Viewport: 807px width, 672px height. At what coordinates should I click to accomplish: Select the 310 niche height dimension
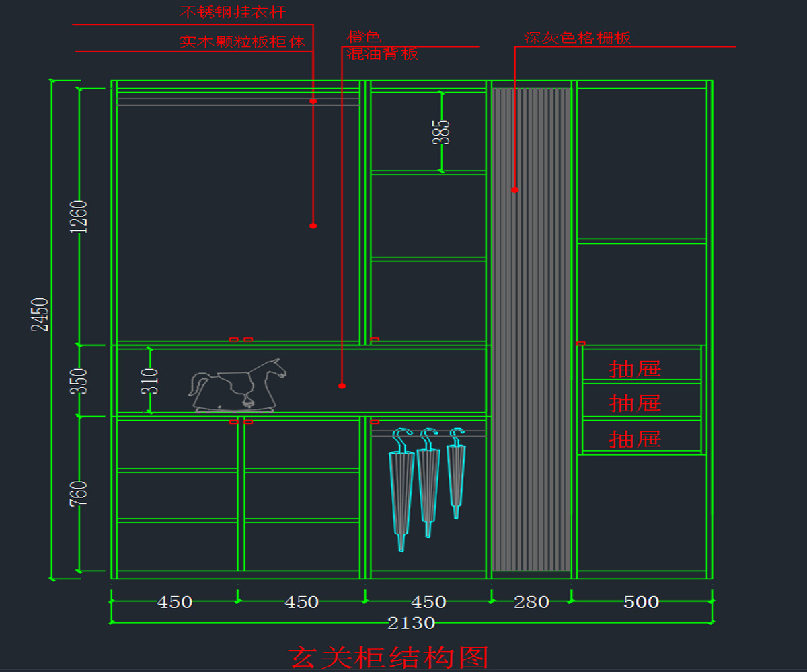click(x=152, y=381)
